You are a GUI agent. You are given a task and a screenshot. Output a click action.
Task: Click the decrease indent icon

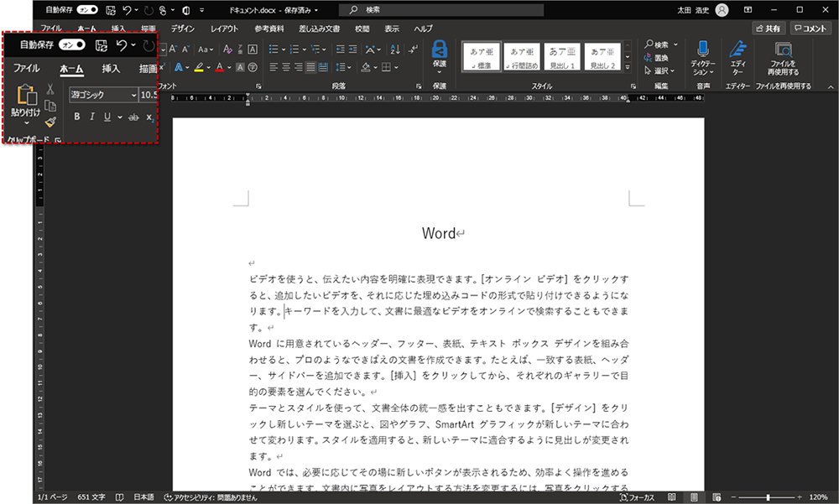click(x=341, y=49)
